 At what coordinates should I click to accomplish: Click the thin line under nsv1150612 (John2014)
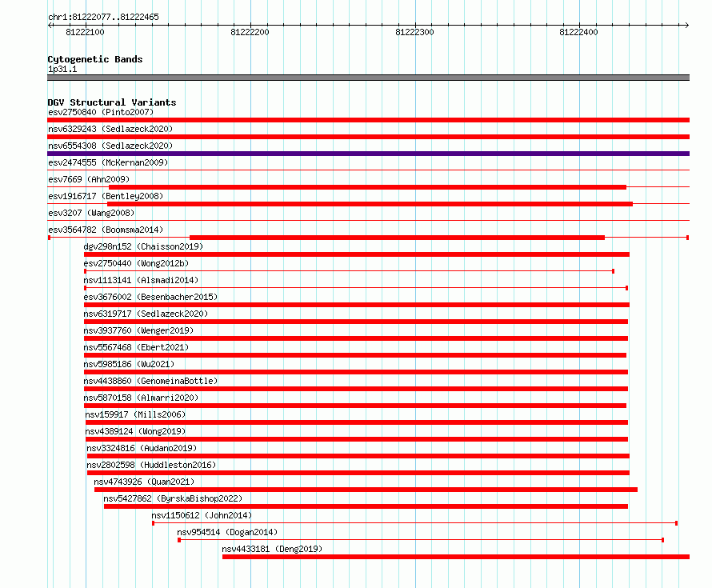click(x=414, y=523)
